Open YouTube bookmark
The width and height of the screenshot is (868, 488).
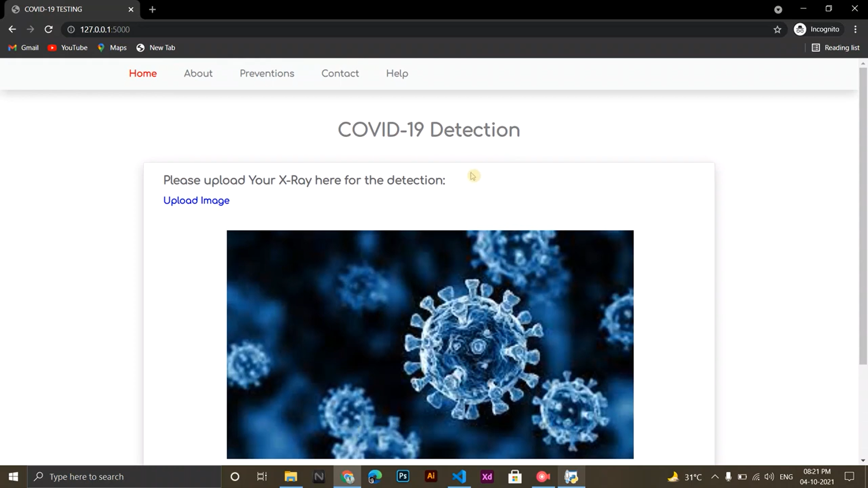coord(68,47)
